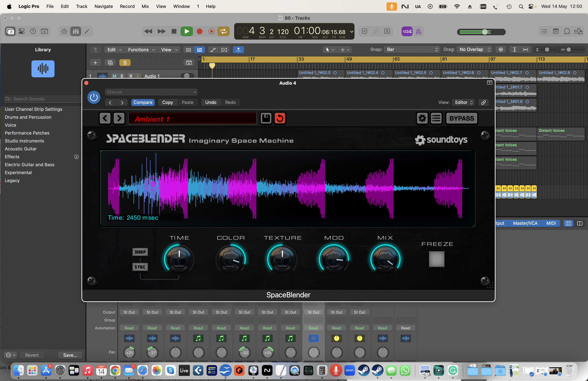The image size is (588, 381).
Task: Click the SpaceBlender save preset floppy icon
Action: (266, 118)
